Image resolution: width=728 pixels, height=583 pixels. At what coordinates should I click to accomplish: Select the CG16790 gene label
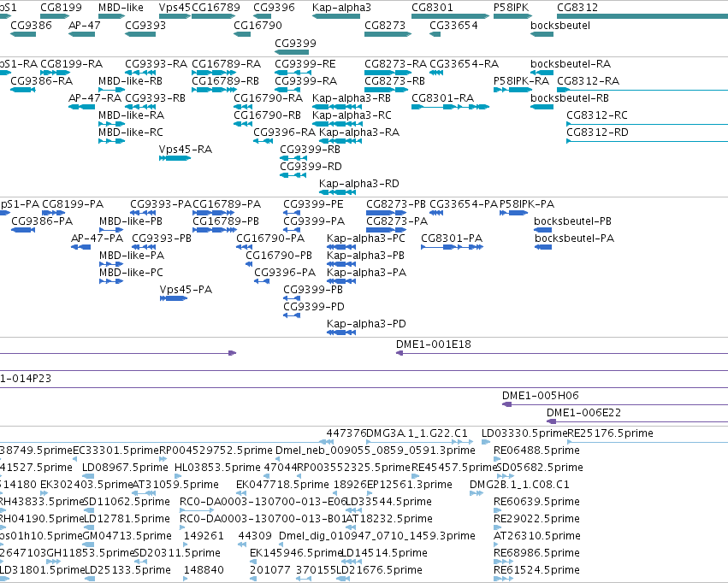[257, 25]
